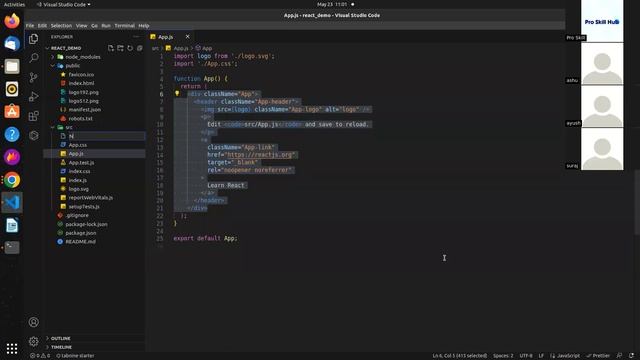Click UTF-8 encoding in status bar
The image size is (640, 360).
(526, 356)
